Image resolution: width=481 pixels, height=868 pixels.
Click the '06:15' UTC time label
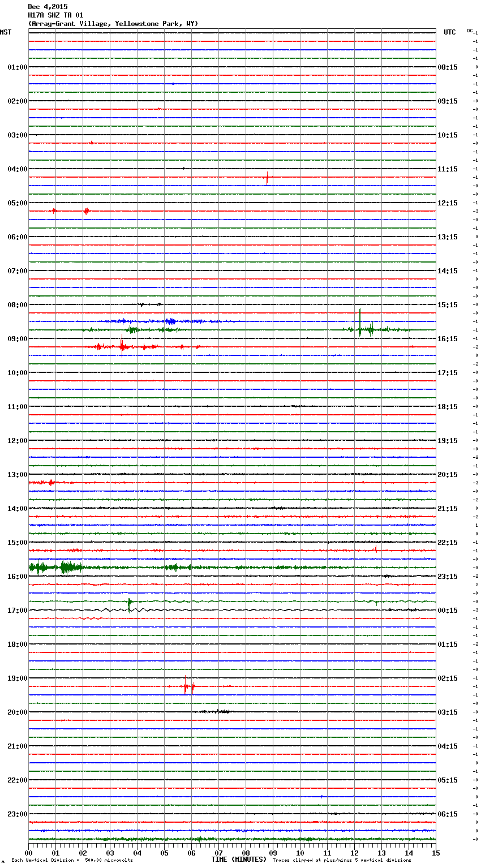click(448, 814)
